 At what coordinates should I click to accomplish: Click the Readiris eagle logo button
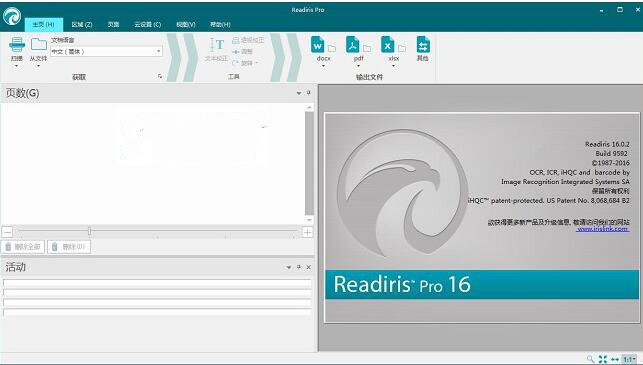(11, 16)
